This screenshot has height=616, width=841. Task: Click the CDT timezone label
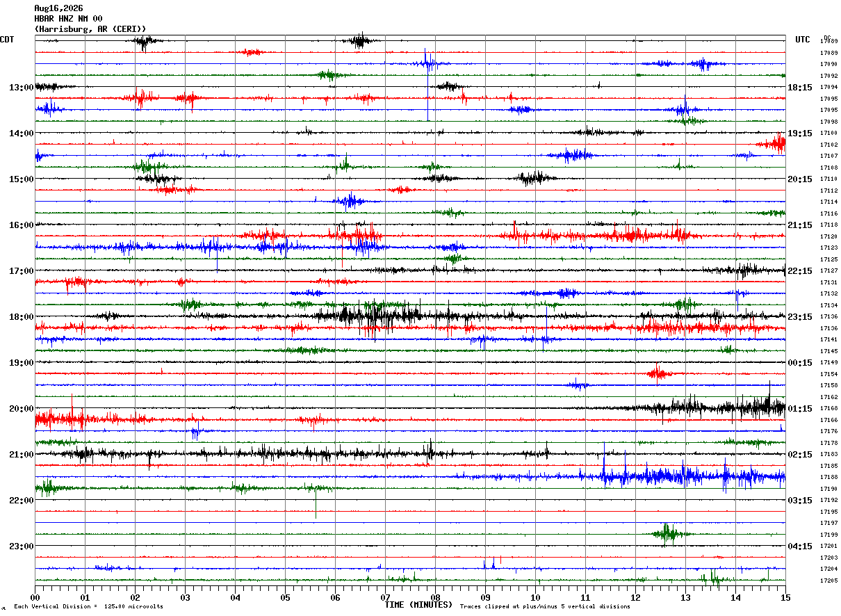7,40
